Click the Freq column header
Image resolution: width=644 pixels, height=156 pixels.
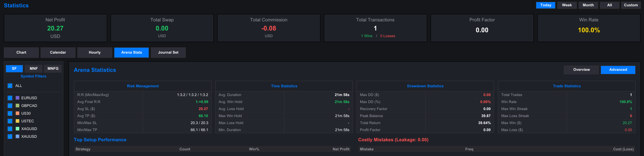pyautogui.click(x=469, y=149)
